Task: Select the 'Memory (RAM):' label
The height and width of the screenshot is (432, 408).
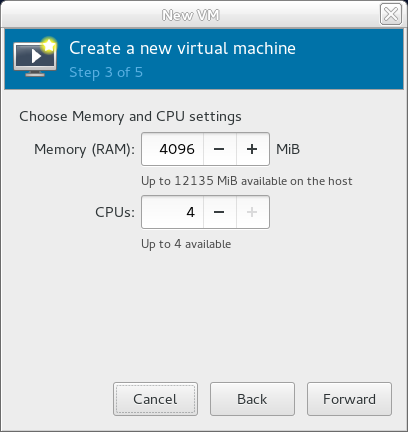Action: point(84,149)
